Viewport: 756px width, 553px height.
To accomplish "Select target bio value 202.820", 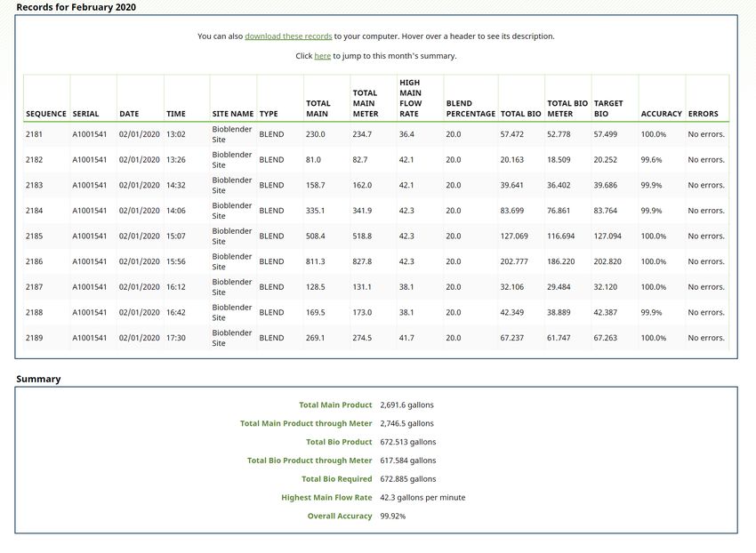I will click(x=607, y=261).
